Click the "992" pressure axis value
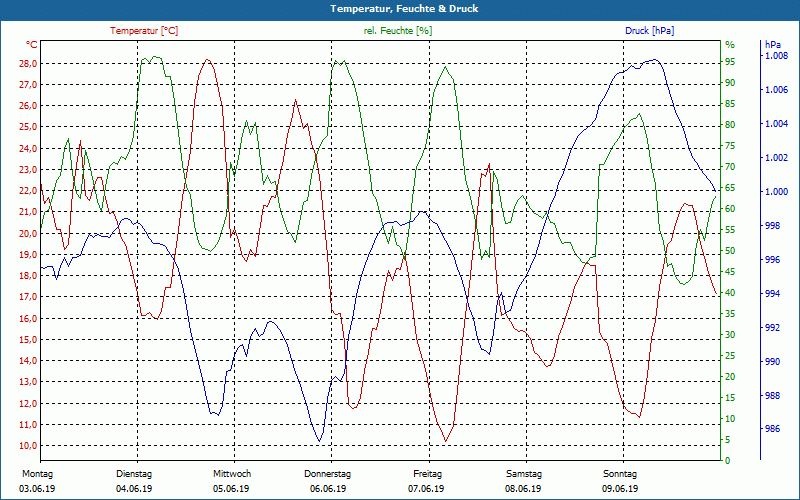800x500 pixels. 773,328
